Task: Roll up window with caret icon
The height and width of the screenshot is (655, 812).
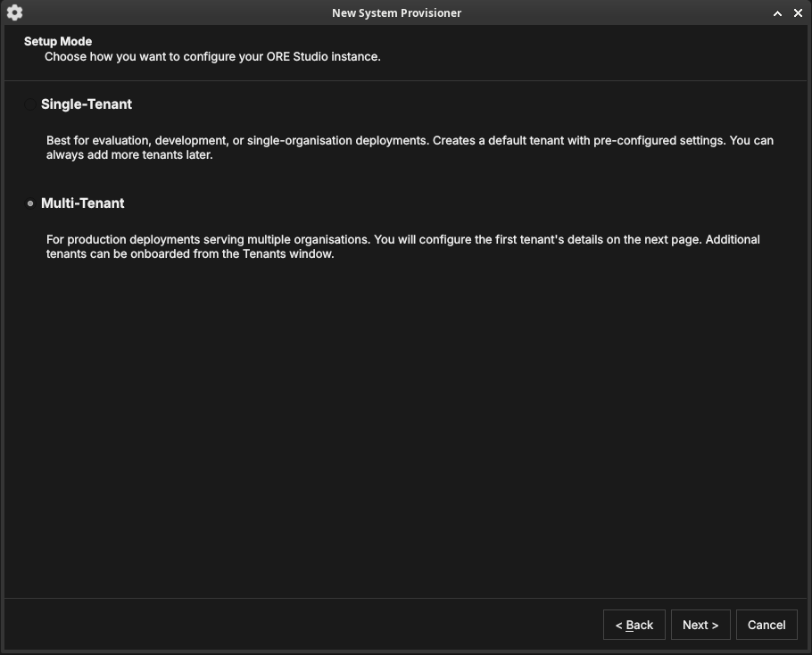Action: point(777,13)
